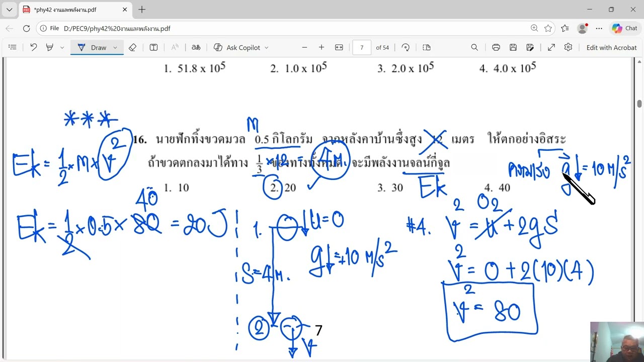The height and width of the screenshot is (362, 644).
Task: Rotate the PDF page
Action: point(406,47)
